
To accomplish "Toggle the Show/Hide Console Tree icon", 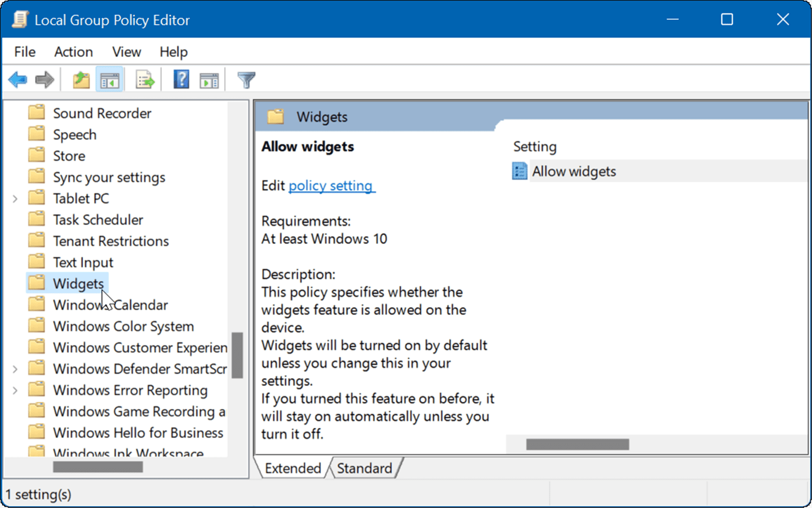I will 110,79.
